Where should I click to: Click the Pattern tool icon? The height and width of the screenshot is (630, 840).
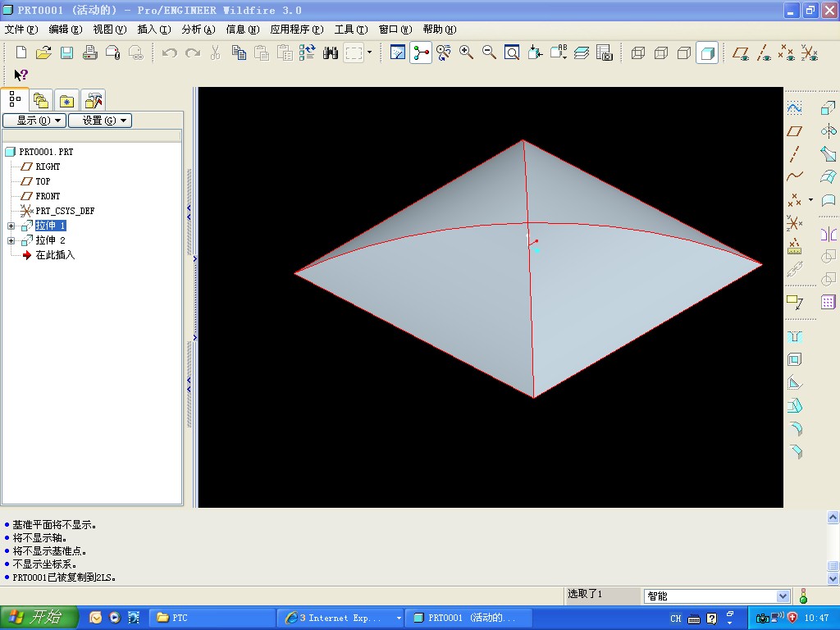(x=829, y=302)
